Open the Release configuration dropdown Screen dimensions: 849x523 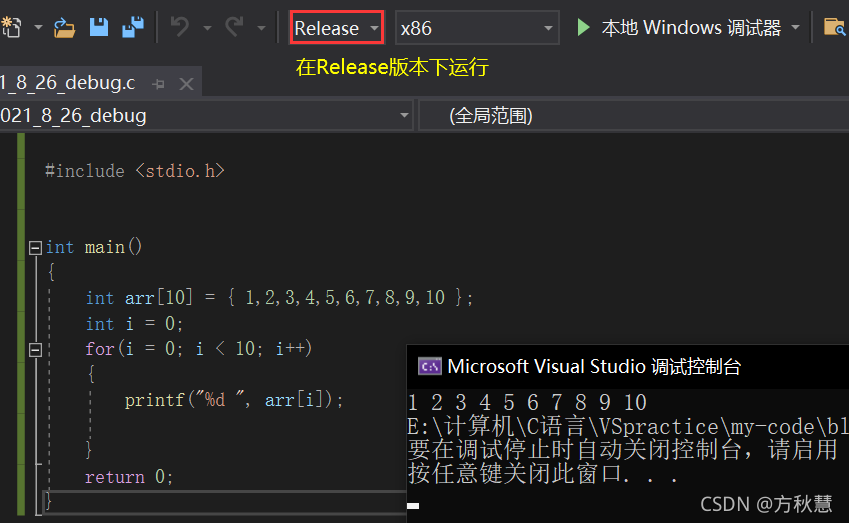point(336,28)
